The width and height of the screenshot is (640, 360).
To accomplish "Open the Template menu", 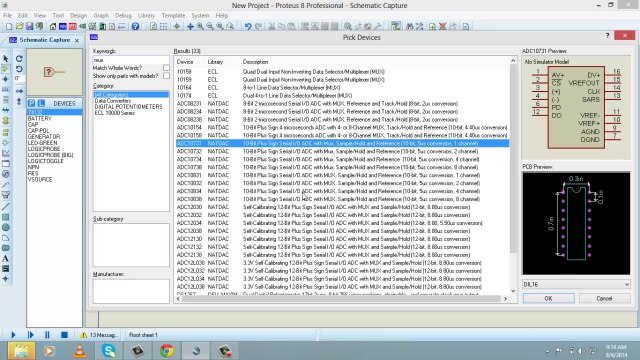I will (173, 16).
